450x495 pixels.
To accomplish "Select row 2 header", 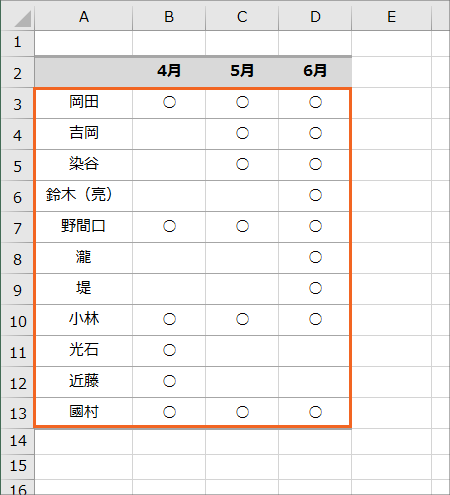I will coord(17,73).
